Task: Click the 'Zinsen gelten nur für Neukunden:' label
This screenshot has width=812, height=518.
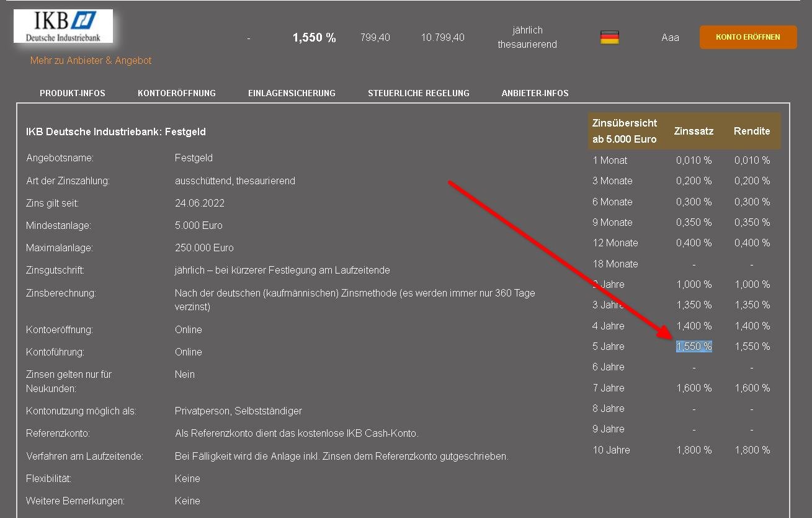Action: 69,382
